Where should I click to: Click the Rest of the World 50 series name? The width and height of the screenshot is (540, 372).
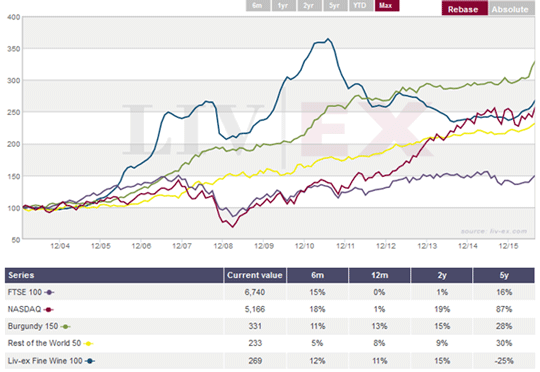pos(44,343)
